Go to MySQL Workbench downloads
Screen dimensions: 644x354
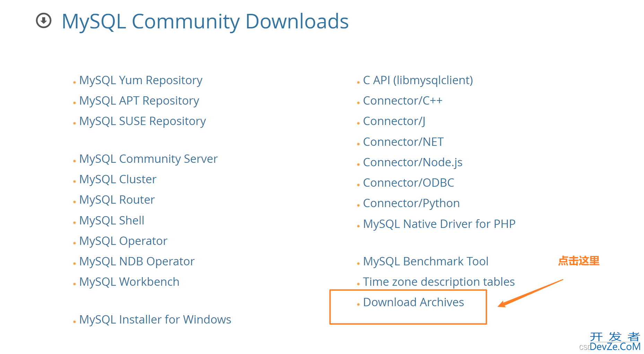[129, 282]
